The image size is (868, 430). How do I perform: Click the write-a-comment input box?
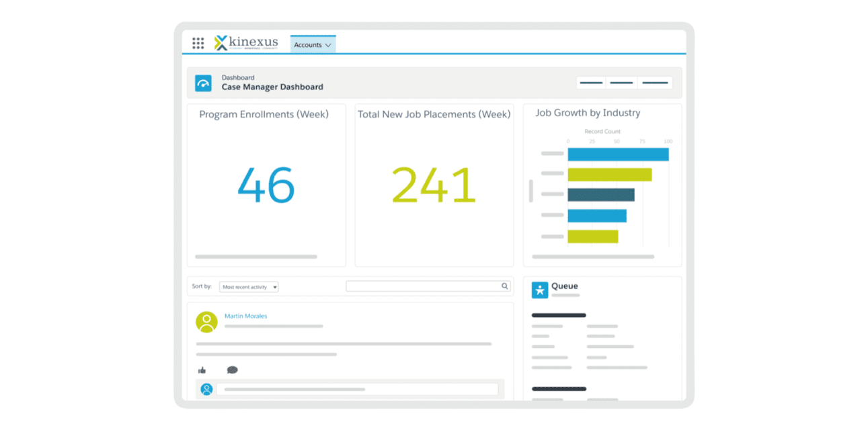pos(357,389)
